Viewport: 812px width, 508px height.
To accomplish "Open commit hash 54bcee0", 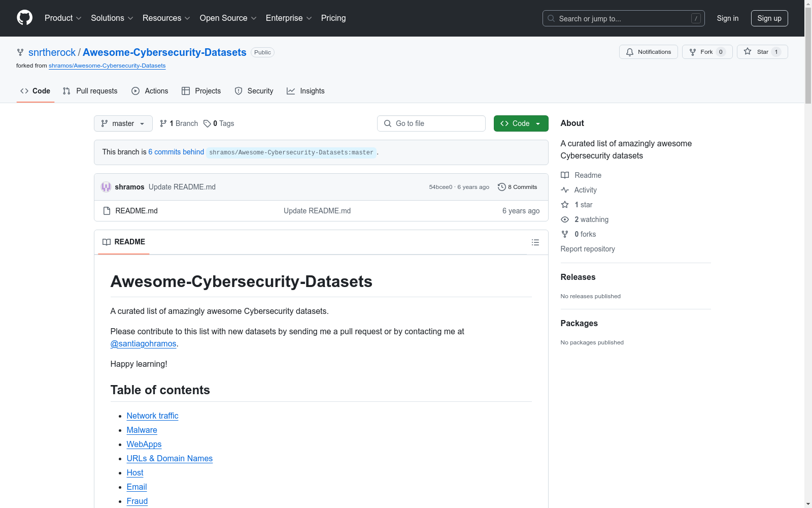I will click(x=441, y=187).
